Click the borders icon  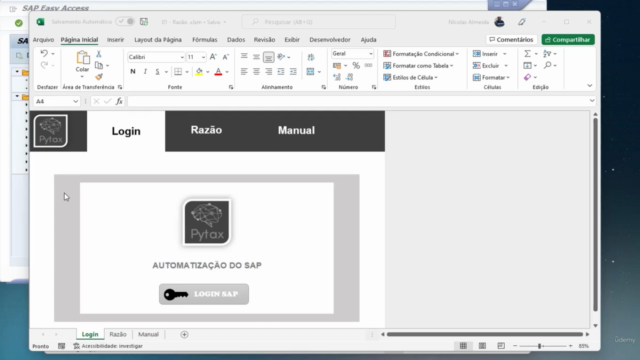(x=178, y=71)
